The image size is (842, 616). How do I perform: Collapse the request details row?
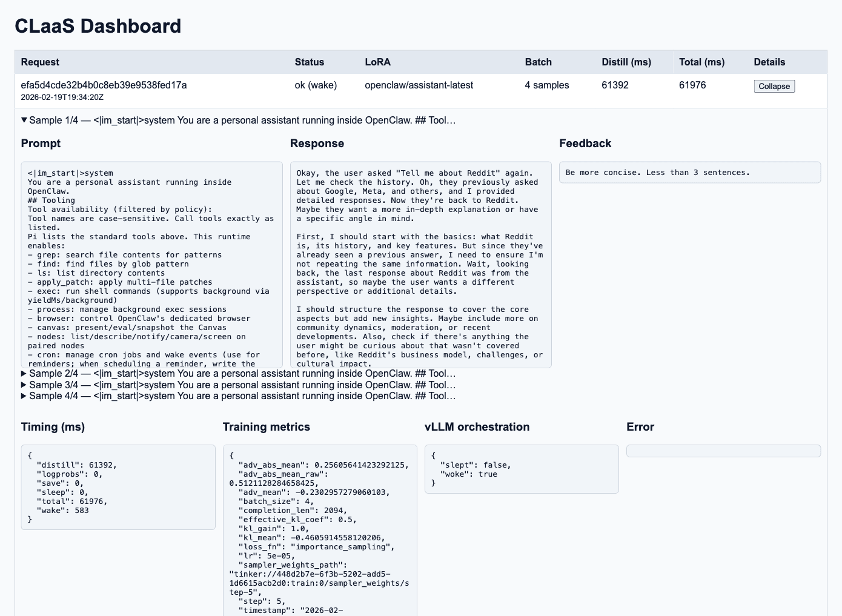774,86
